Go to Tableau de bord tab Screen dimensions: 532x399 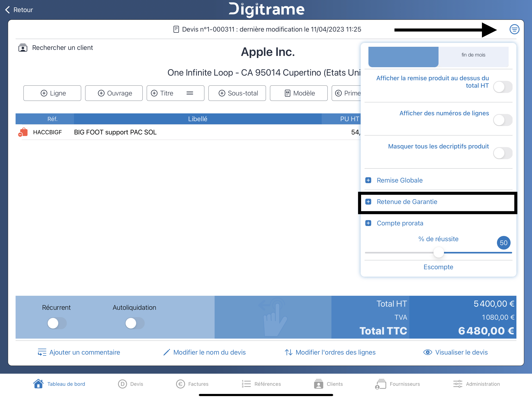tap(66, 384)
